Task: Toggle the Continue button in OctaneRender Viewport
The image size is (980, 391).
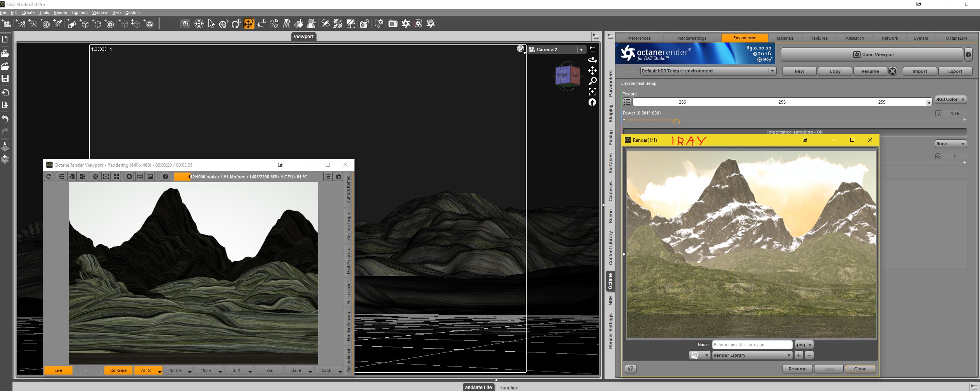Action: 118,370
